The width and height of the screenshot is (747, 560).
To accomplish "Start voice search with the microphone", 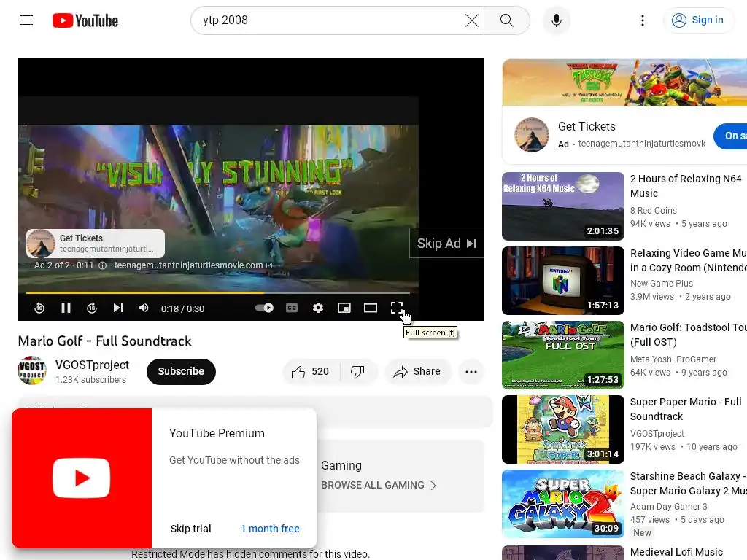I will pos(556,20).
